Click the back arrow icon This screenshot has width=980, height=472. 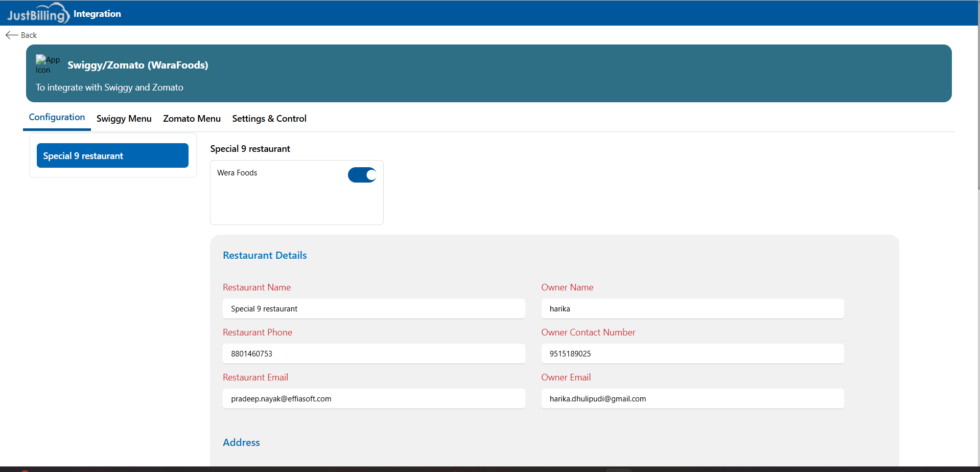pos(12,35)
